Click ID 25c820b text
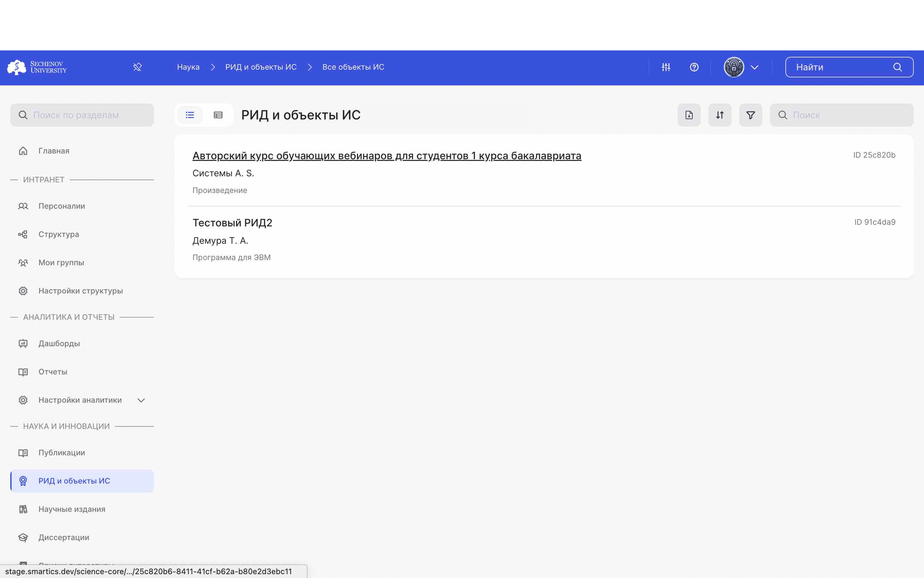 (874, 155)
